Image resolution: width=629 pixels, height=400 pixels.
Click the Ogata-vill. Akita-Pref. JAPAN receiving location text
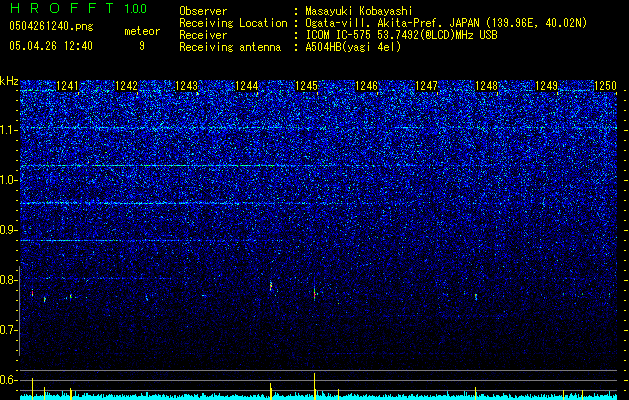coord(446,23)
